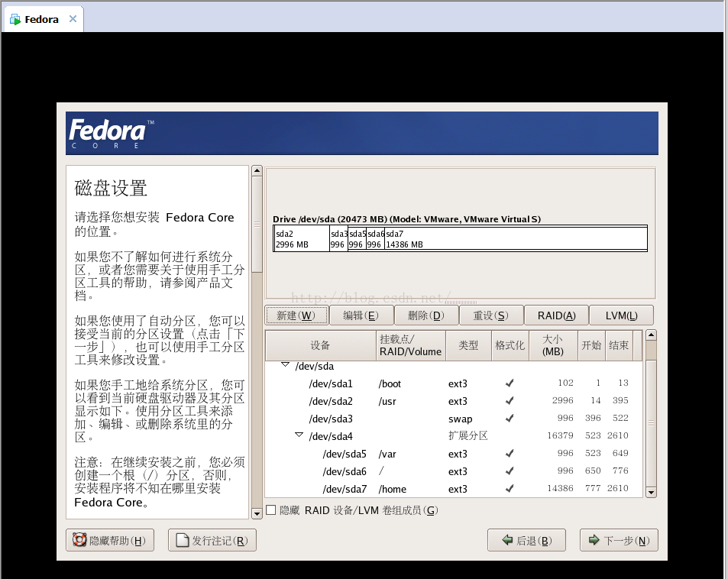Click the 挂载点/RAID/Volume column header

[x=411, y=345]
